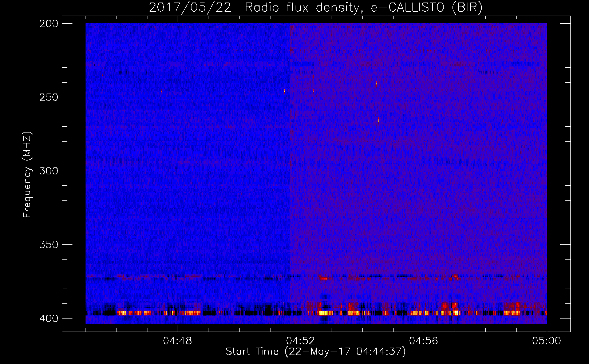The width and height of the screenshot is (589, 364).
Task: Click the 04:48 time tick label
Action: 177,341
